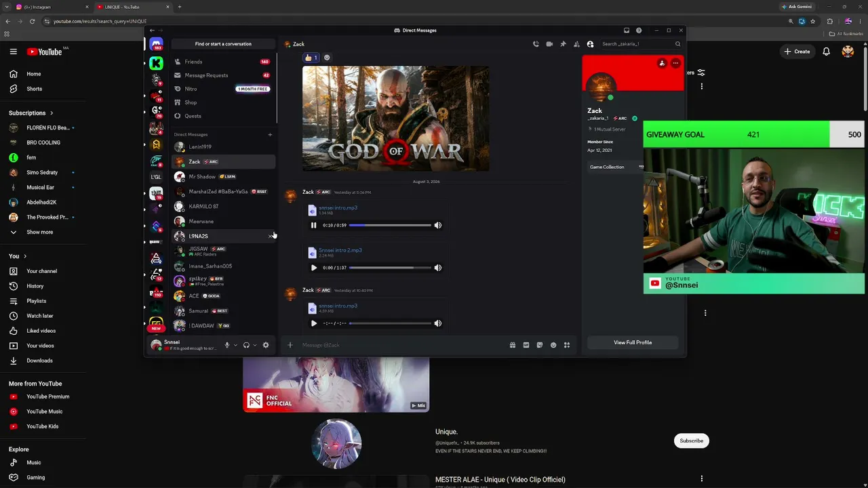Open the Kick server in Discord sidebar
Viewport: 868px width, 488px height.
tap(157, 63)
